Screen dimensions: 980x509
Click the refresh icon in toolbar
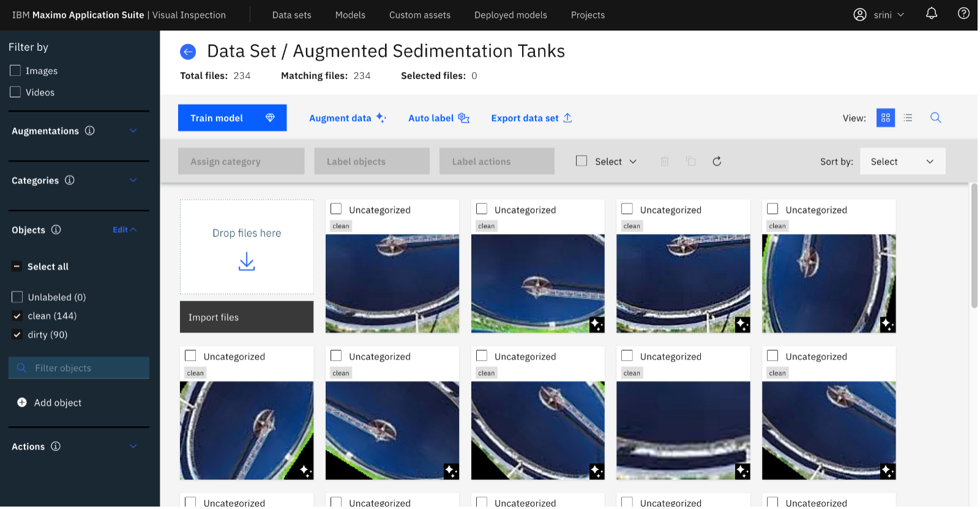tap(717, 161)
